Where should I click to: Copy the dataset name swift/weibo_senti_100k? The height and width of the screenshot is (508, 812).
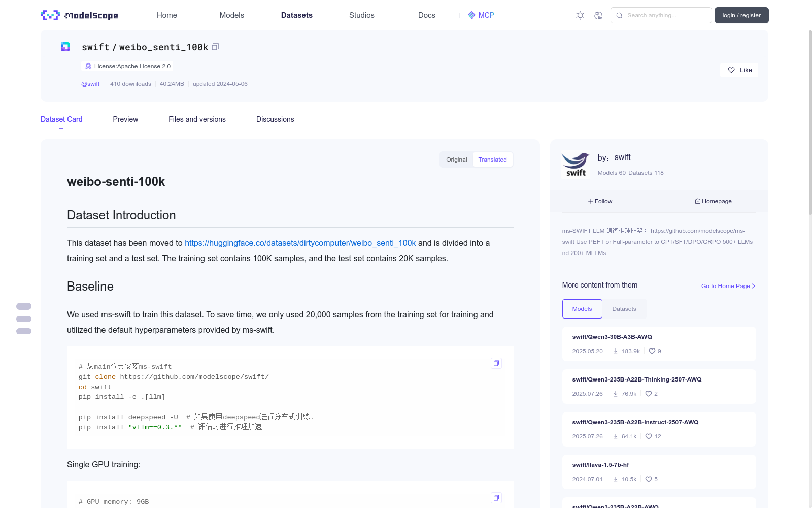point(215,47)
